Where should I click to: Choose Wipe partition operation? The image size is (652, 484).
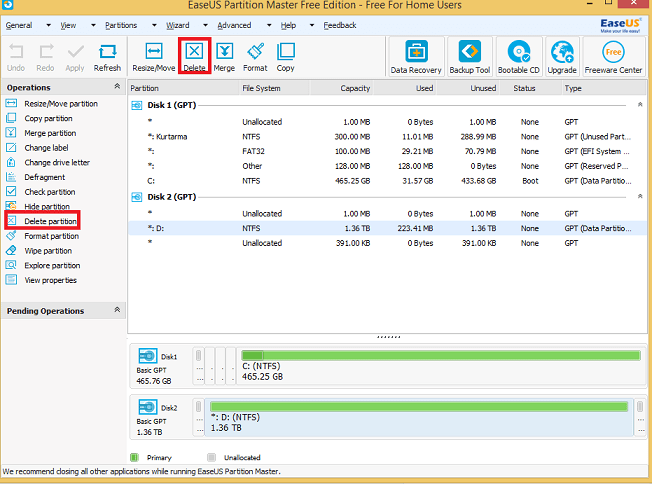click(x=39, y=251)
